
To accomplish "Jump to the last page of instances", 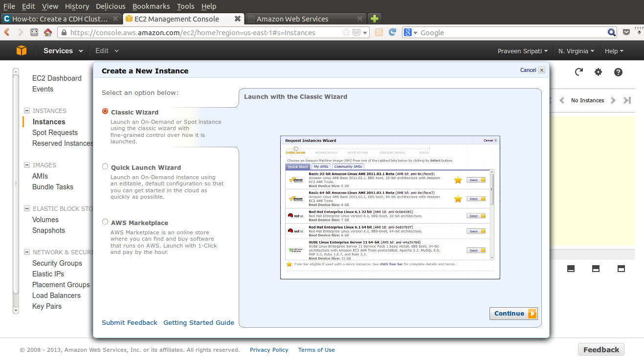I will point(627,100).
